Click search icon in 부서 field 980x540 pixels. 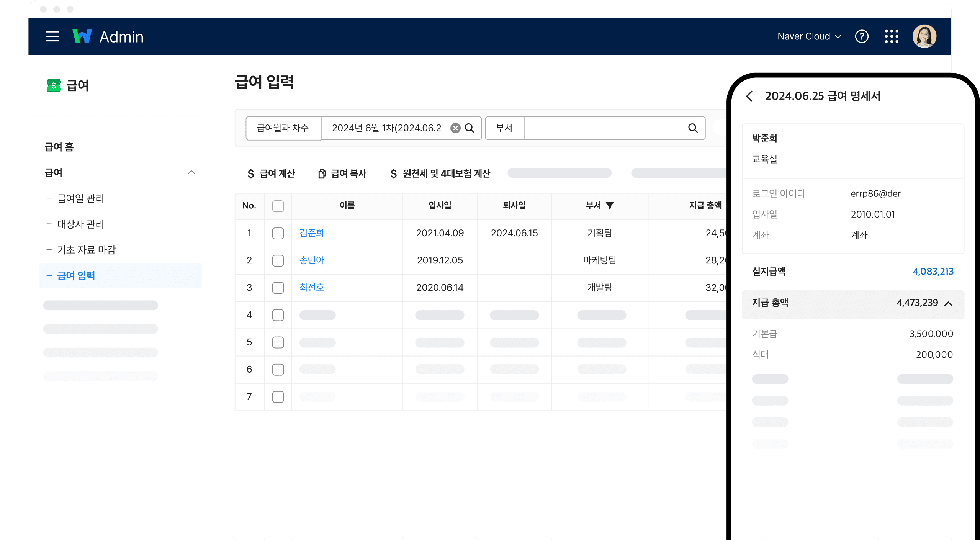click(x=693, y=128)
